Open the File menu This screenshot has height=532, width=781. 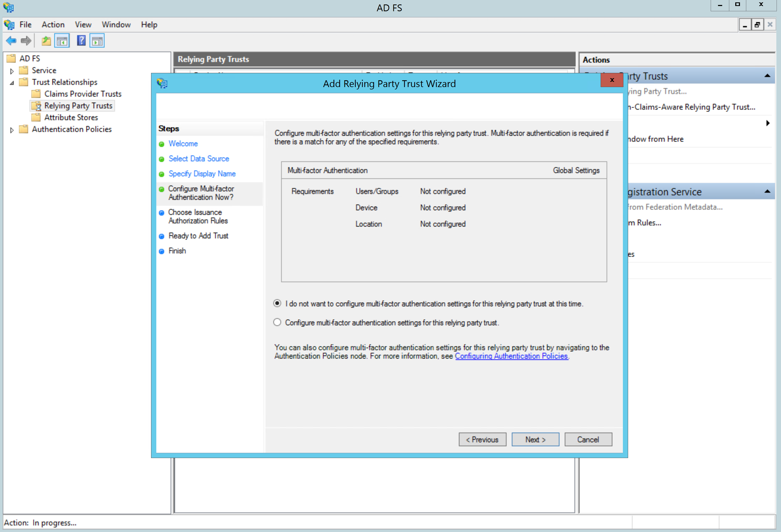pos(26,25)
